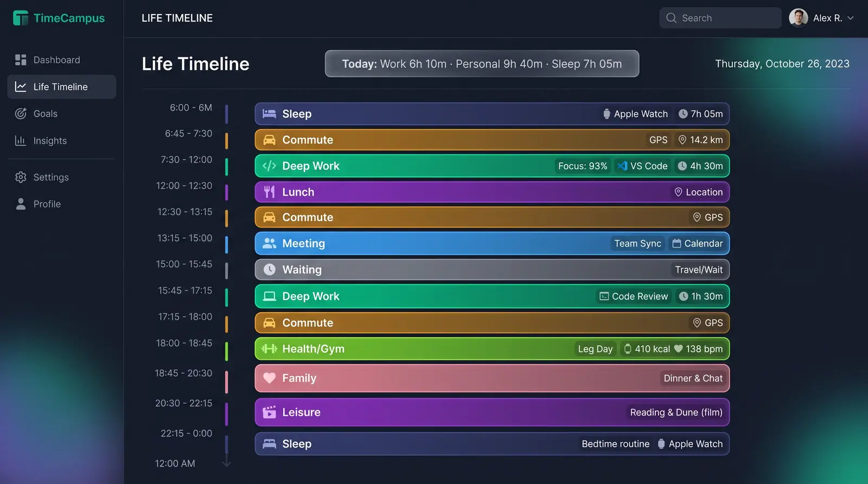Viewport: 868px width, 484px height.
Task: Open the Lunch activity block
Action: 492,192
